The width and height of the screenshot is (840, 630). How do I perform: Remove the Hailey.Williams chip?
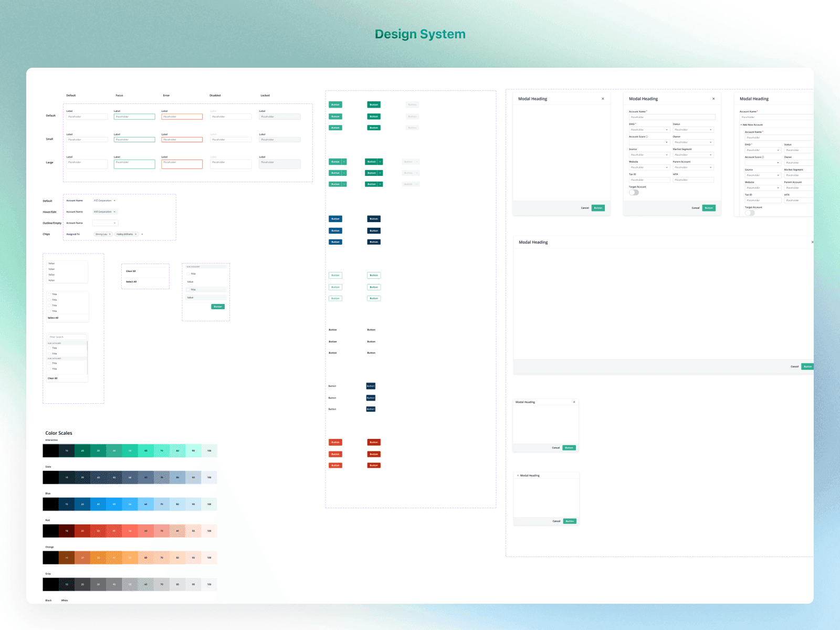coord(135,234)
